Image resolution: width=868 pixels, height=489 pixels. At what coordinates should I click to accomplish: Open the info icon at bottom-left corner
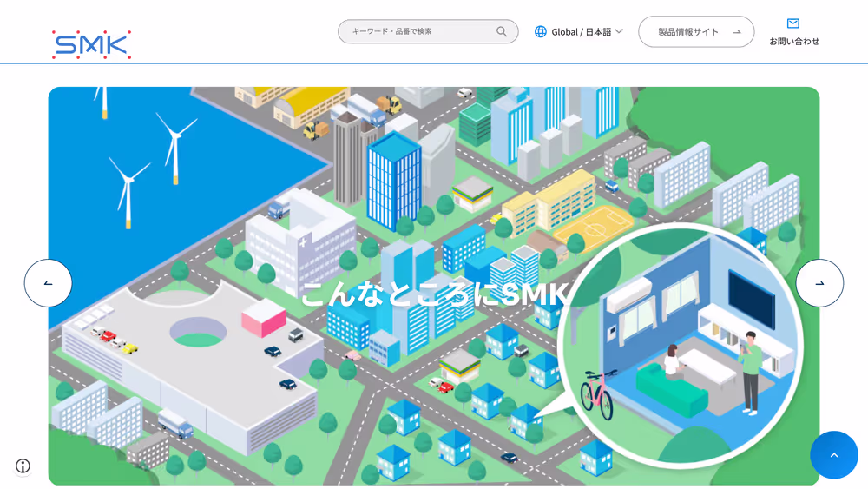click(23, 466)
